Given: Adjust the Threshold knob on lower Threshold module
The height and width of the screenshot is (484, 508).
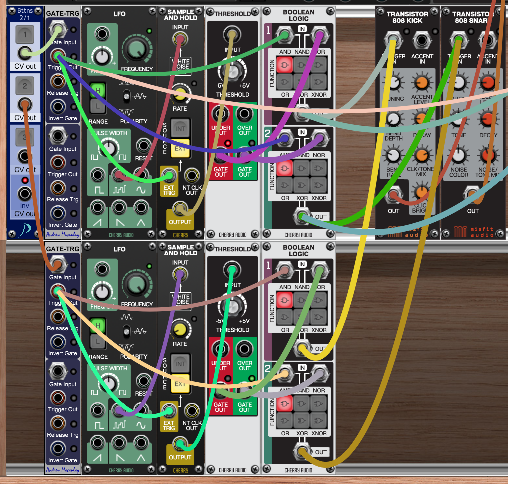Looking at the screenshot, I should tap(232, 307).
